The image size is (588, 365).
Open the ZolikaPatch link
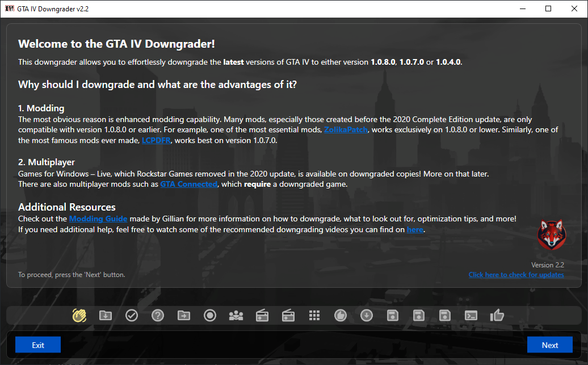coord(346,130)
